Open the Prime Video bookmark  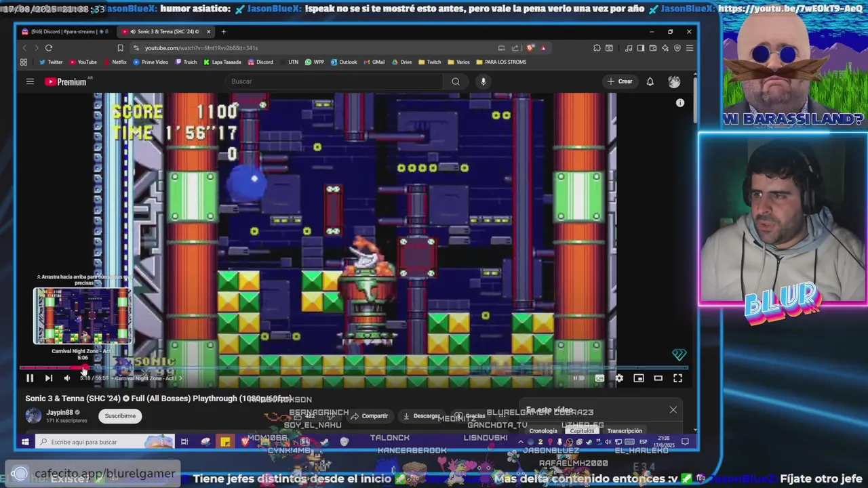point(151,62)
